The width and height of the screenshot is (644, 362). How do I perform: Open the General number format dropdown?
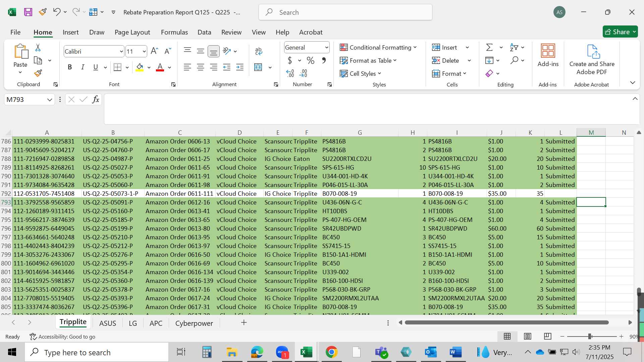tap(326, 48)
